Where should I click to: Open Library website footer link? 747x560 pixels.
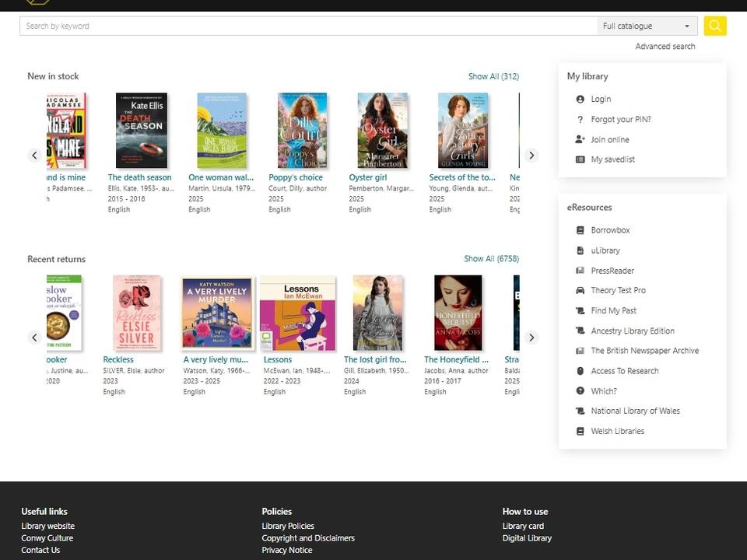point(47,527)
